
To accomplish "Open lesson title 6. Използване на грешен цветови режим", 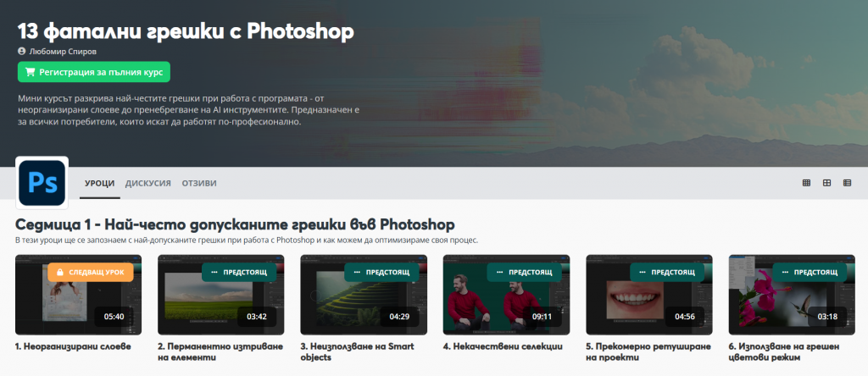I will point(784,351).
